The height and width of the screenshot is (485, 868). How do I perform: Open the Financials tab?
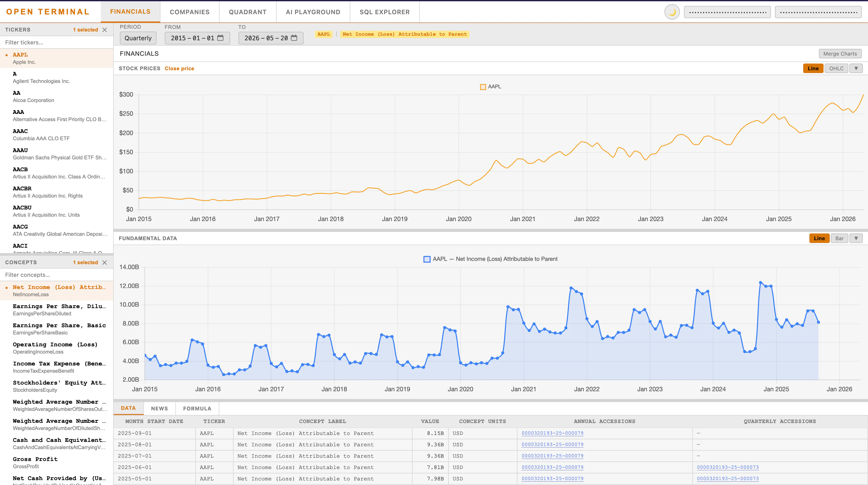point(130,12)
